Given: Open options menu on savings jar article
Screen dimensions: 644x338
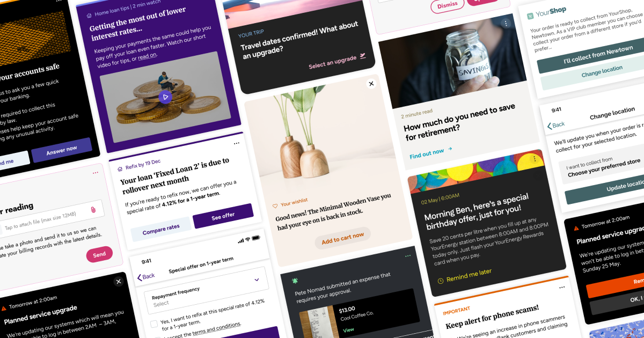Looking at the screenshot, I should tap(506, 23).
